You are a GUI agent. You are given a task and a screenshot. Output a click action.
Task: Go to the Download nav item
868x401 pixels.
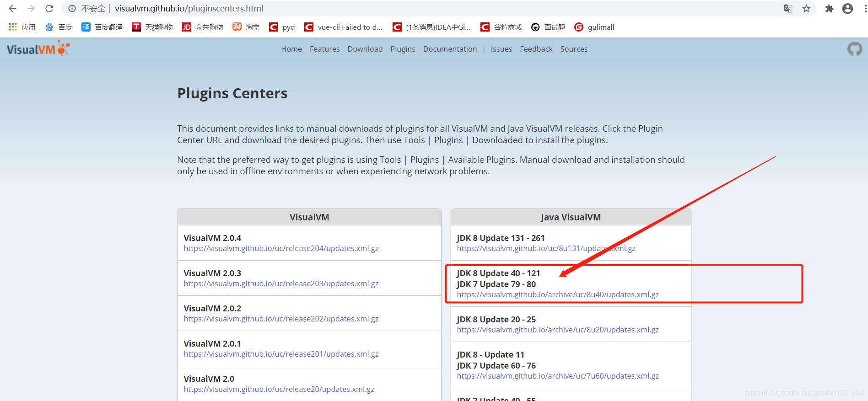[365, 49]
